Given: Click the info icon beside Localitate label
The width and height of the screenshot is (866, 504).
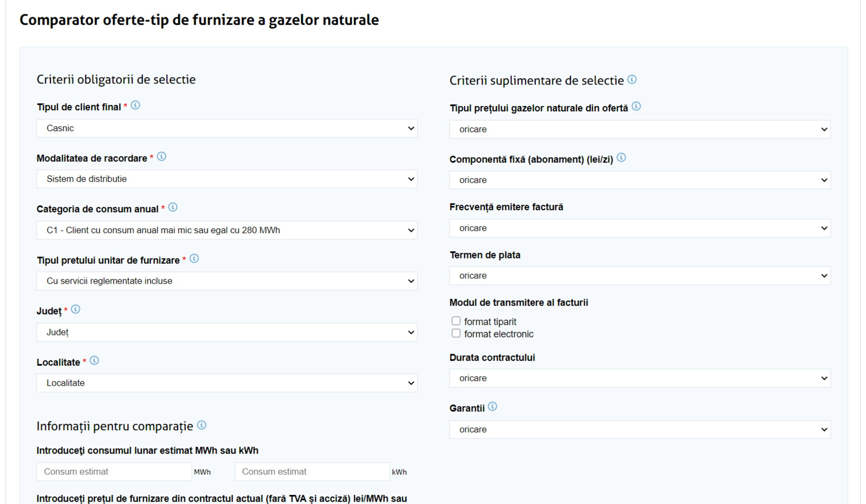Looking at the screenshot, I should click(x=94, y=361).
